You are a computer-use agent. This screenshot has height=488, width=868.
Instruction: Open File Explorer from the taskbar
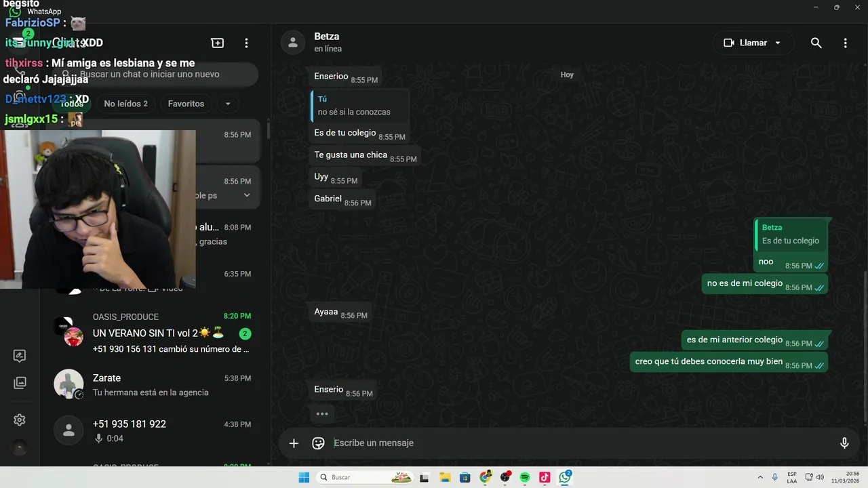445,477
